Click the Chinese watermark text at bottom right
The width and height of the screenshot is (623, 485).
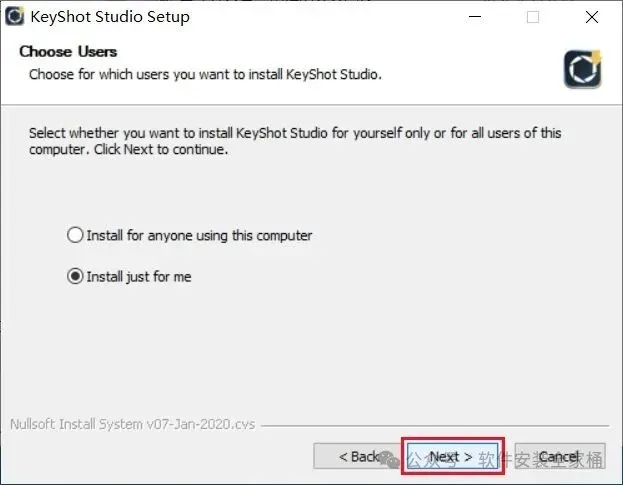coord(540,460)
